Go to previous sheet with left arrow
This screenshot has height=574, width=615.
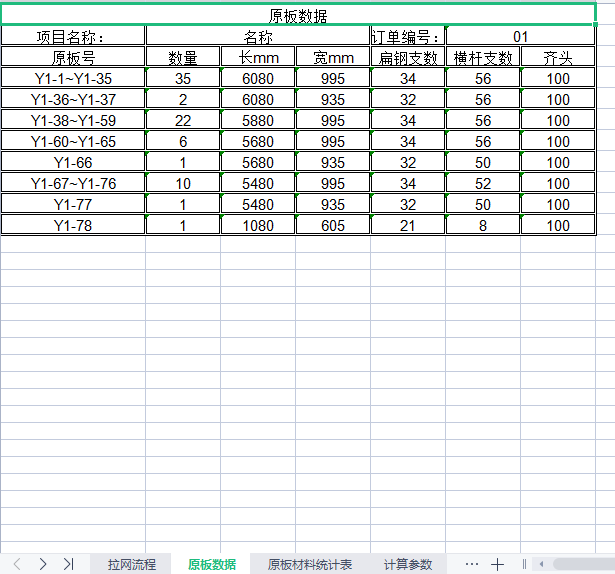pyautogui.click(x=17, y=564)
